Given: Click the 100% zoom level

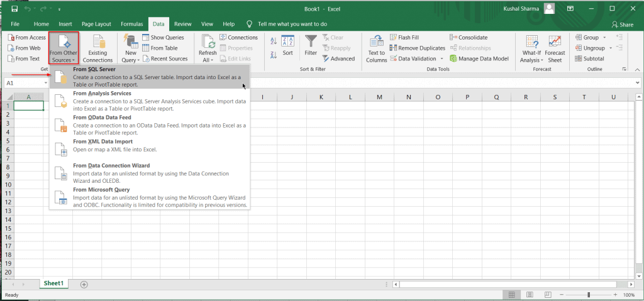Looking at the screenshot, I should click(x=629, y=295).
